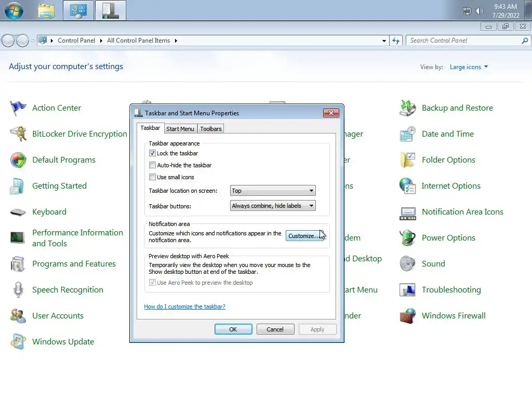Switch to the Toolbars tab

(x=211, y=129)
